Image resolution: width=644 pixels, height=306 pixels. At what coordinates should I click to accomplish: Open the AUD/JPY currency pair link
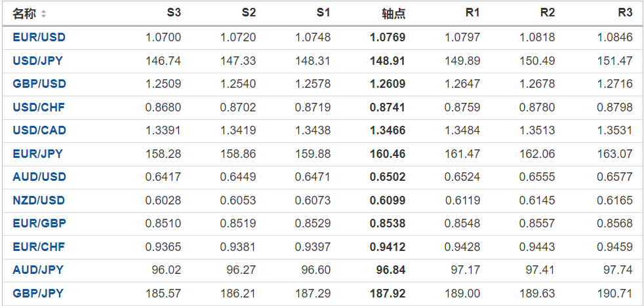(37, 270)
